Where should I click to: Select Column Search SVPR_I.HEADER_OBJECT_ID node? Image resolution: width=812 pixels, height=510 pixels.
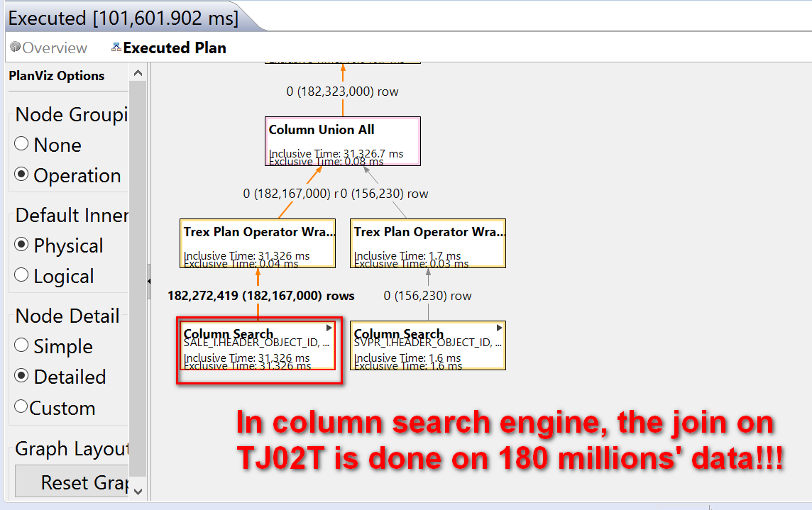pos(428,345)
